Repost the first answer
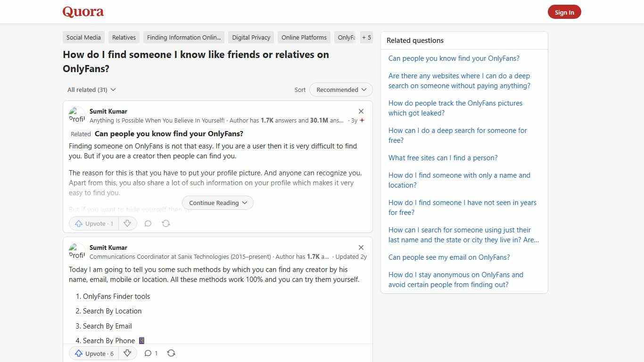644x362 pixels. tap(166, 223)
